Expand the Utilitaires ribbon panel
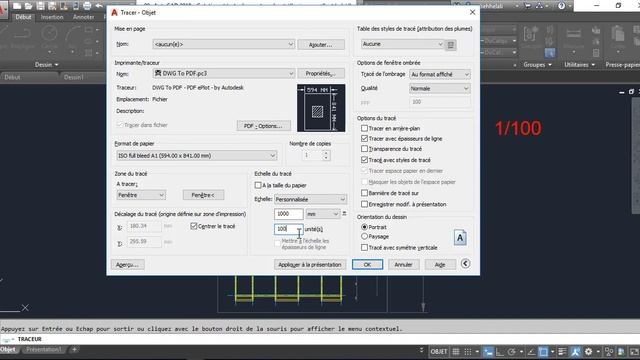This screenshot has width=640, height=360. tap(579, 65)
